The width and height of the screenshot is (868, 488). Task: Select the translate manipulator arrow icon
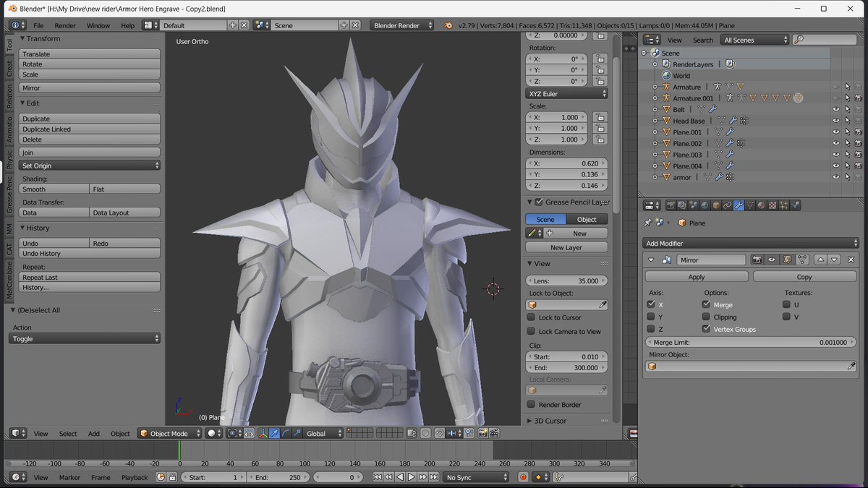coord(274,433)
